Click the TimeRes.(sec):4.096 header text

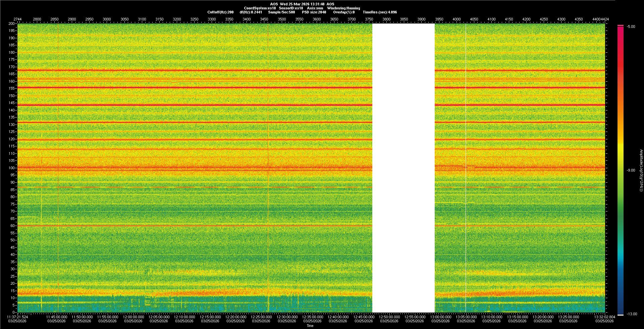[380, 12]
